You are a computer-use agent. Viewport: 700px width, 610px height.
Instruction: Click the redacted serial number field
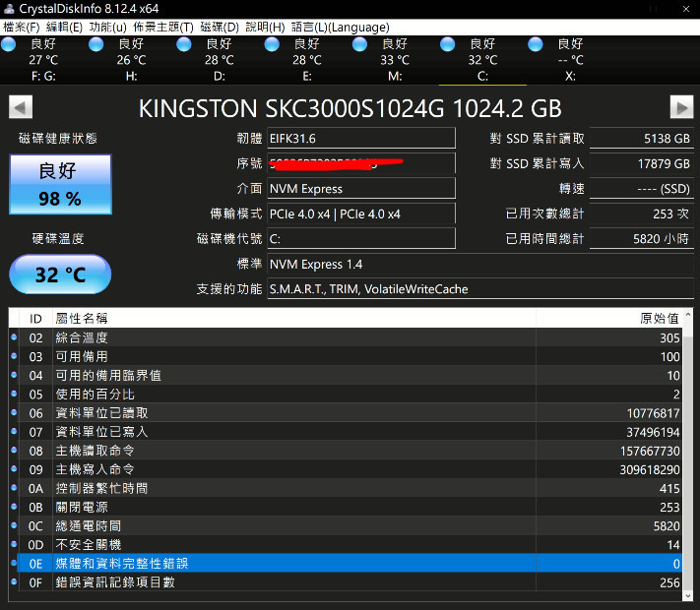click(361, 163)
